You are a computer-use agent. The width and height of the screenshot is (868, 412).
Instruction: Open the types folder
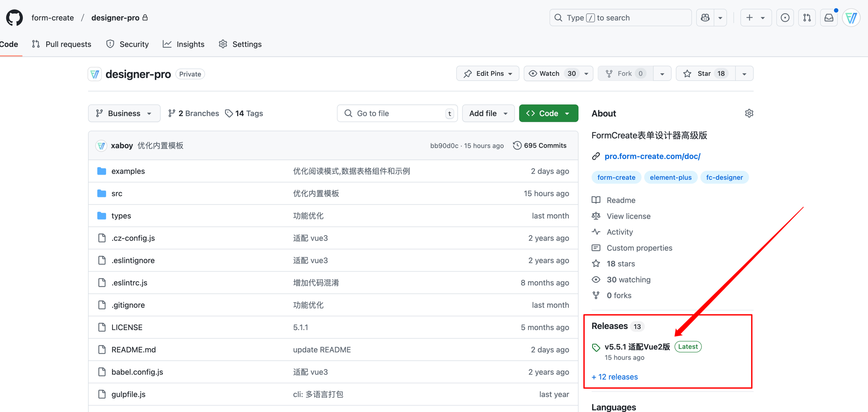tap(121, 216)
